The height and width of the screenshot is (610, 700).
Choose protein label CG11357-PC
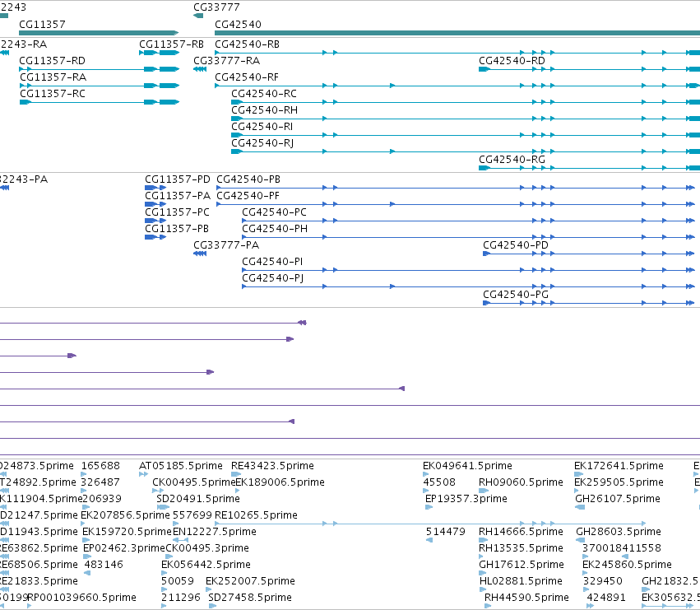pos(177,212)
